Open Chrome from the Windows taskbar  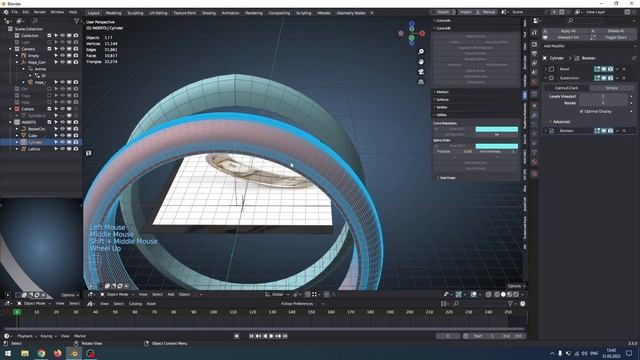[x=41, y=353]
